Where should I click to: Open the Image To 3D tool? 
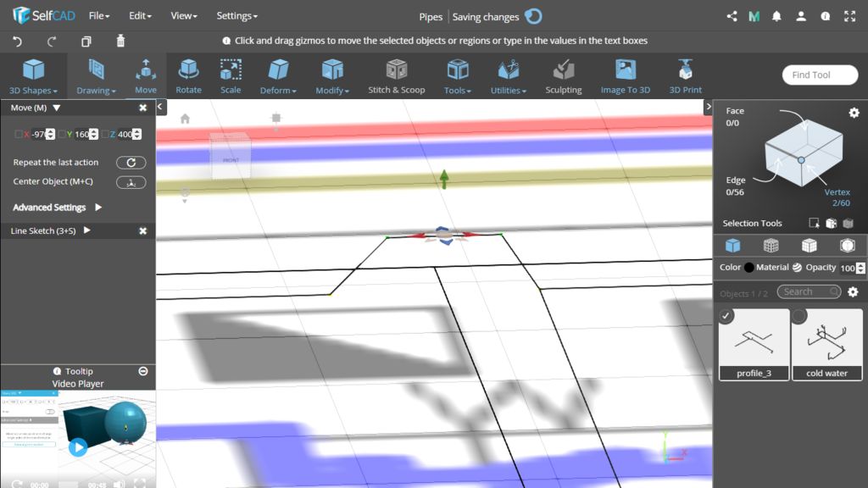(x=625, y=76)
